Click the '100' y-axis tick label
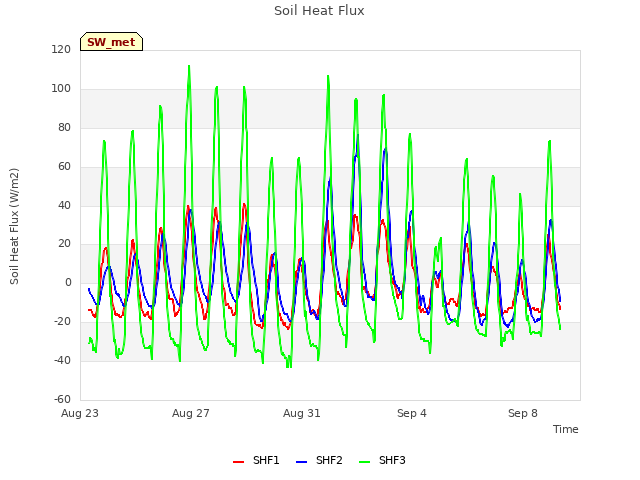The width and height of the screenshot is (640, 480). tap(61, 89)
